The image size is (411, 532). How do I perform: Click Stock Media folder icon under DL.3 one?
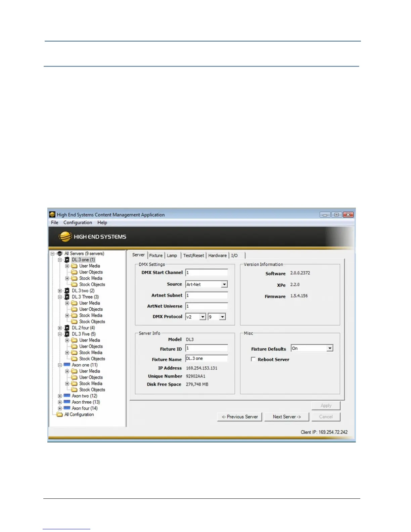(74, 278)
